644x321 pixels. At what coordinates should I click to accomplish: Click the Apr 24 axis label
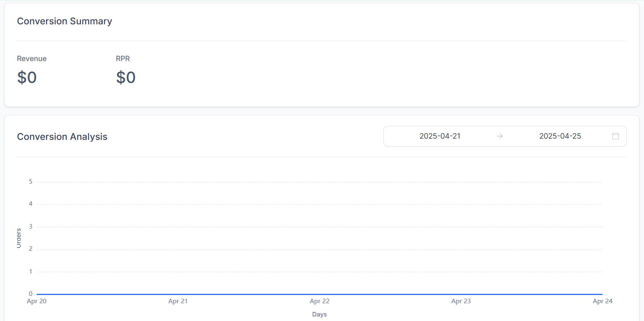click(x=602, y=301)
